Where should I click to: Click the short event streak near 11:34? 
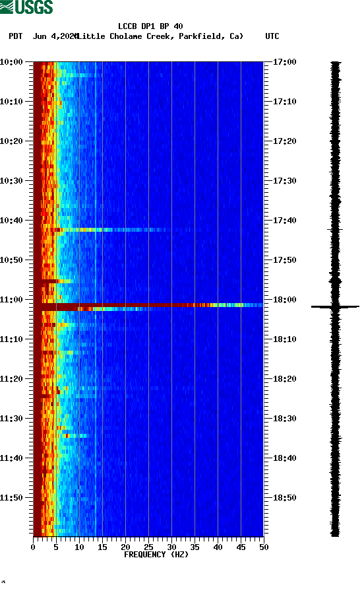click(x=76, y=436)
